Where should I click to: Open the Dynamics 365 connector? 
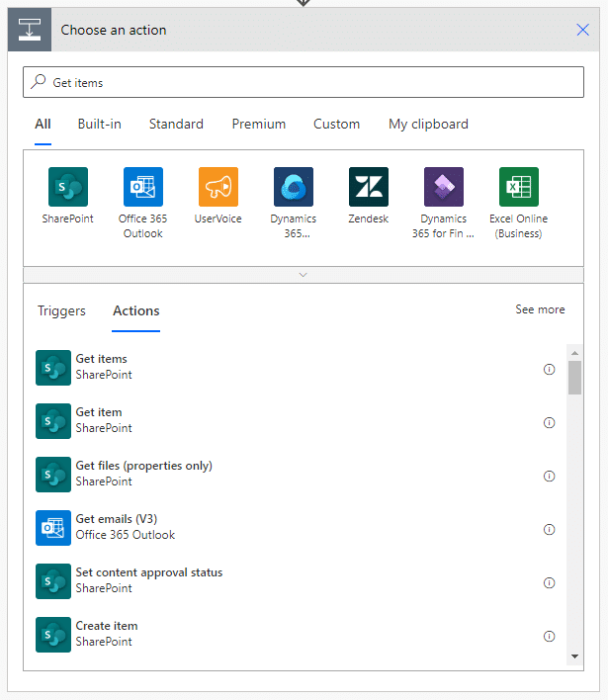(x=294, y=187)
